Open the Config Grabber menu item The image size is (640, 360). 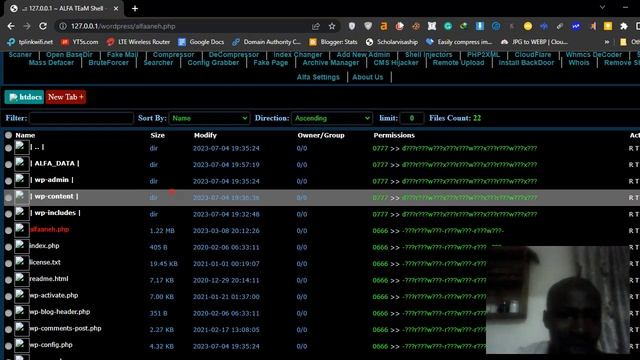tap(213, 63)
